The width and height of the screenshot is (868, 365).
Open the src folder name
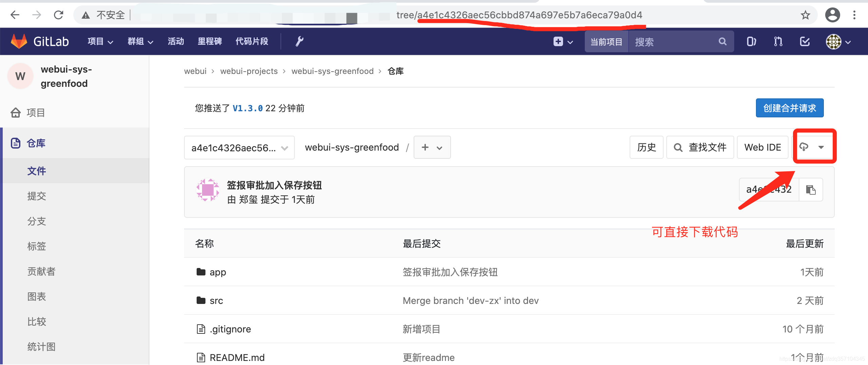[x=216, y=301]
